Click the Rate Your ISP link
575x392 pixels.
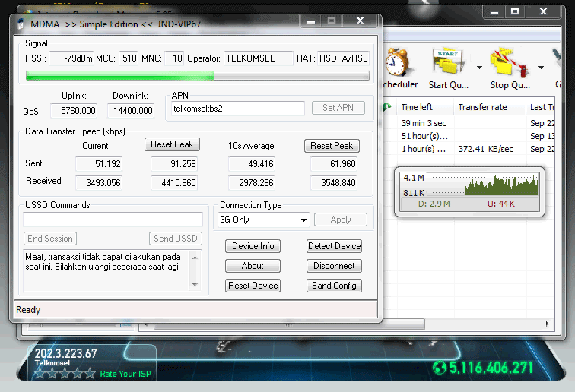click(x=125, y=374)
